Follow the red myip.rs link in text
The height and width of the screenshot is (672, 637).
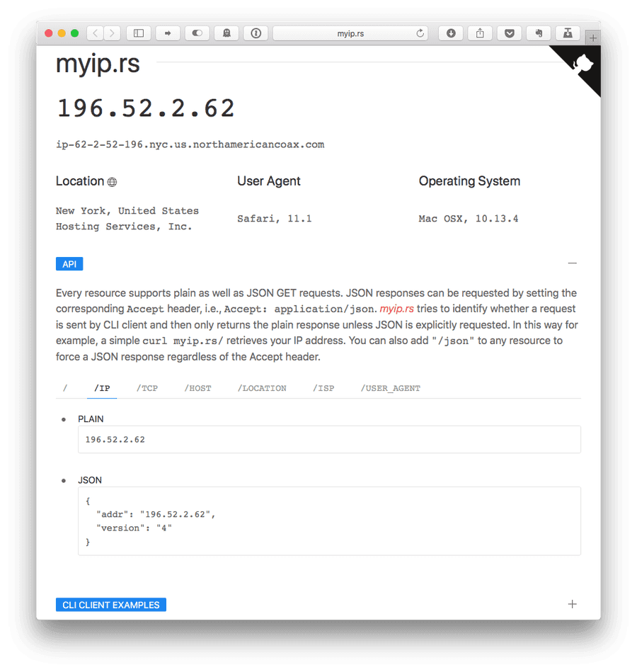point(396,309)
